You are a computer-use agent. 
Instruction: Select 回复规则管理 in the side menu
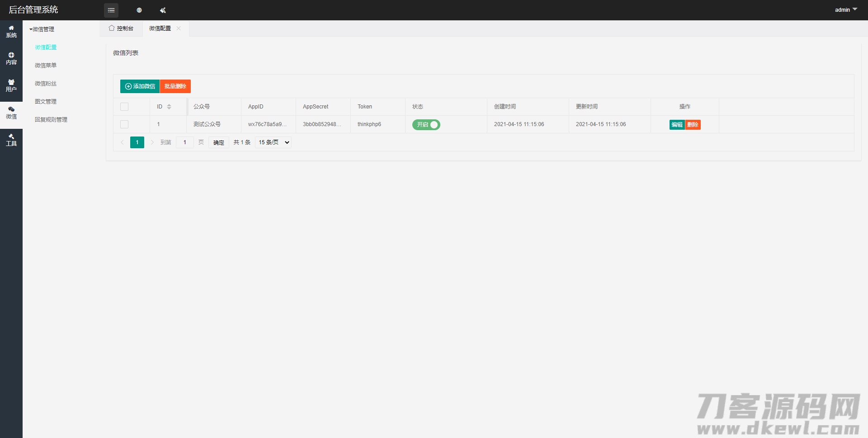[51, 119]
